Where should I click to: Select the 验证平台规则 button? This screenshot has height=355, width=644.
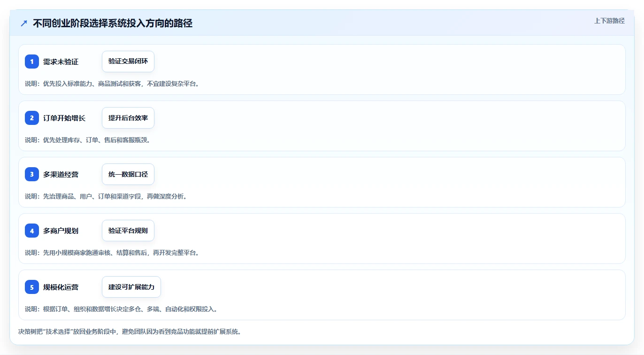(x=128, y=231)
